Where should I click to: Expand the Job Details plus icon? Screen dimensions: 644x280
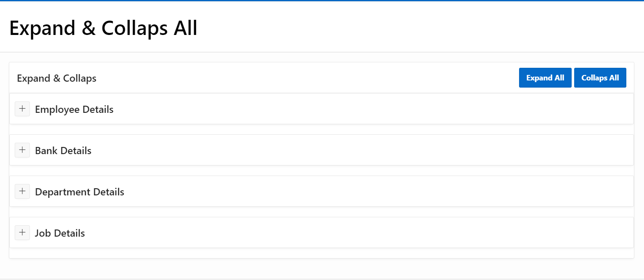22,232
